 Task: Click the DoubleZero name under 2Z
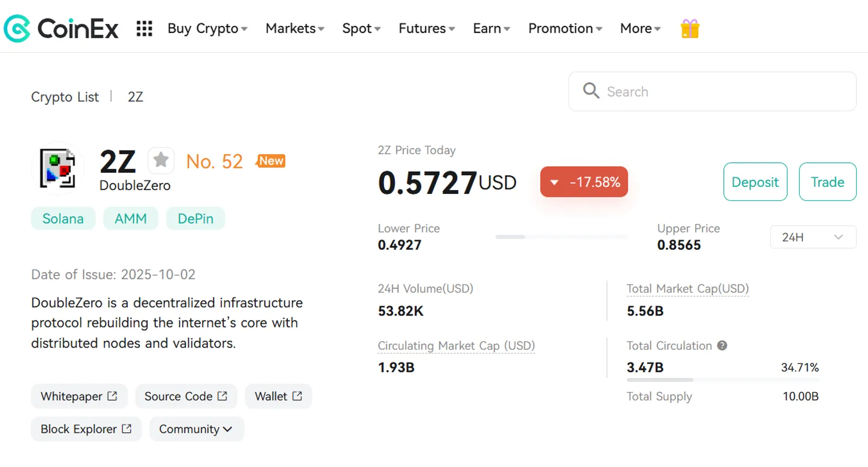(135, 186)
